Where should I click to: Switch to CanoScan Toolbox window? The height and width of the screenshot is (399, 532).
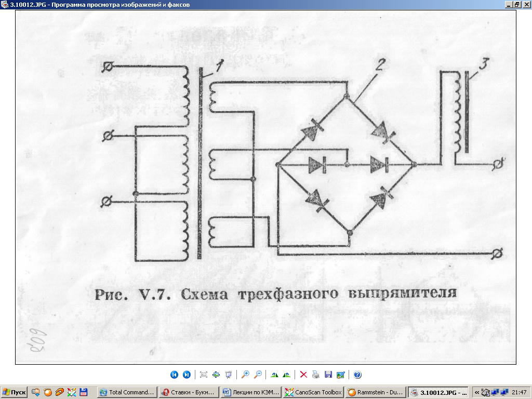pyautogui.click(x=313, y=392)
